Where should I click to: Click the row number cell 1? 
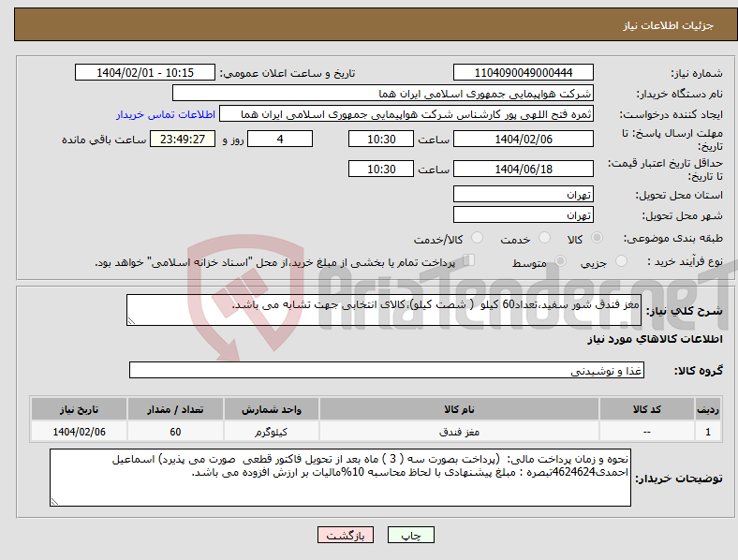(x=708, y=432)
